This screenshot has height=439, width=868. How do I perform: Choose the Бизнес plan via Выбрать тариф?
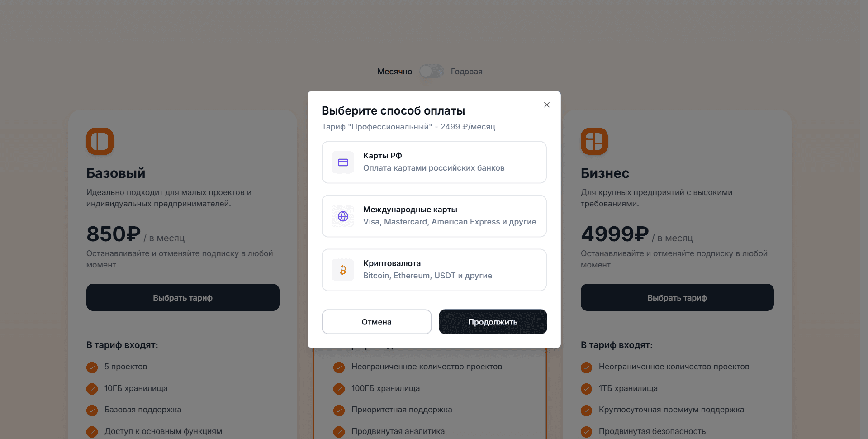(x=677, y=297)
